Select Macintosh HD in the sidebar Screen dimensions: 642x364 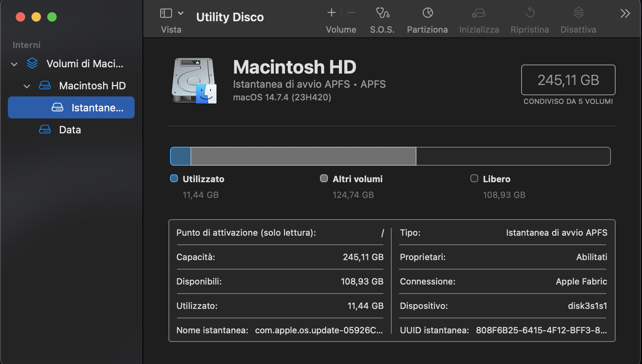[x=92, y=86]
